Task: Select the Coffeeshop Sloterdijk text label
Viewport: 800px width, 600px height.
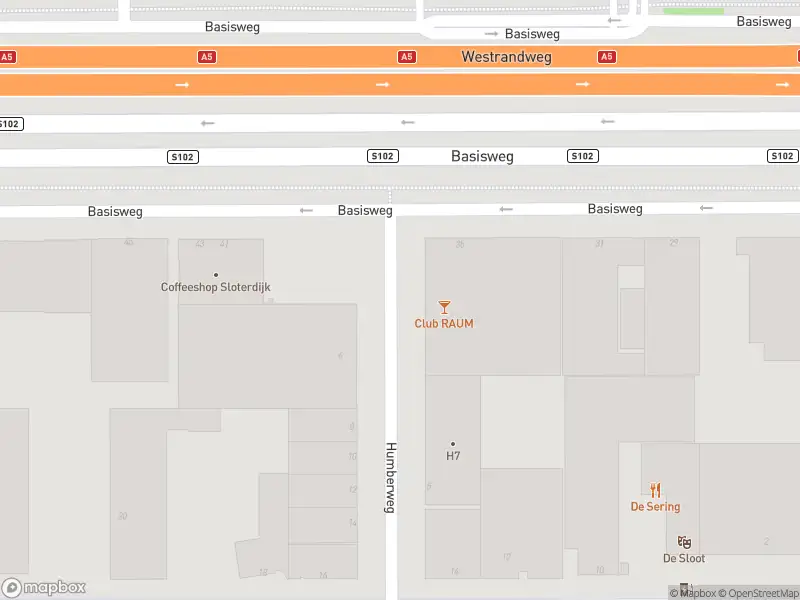Action: (216, 288)
